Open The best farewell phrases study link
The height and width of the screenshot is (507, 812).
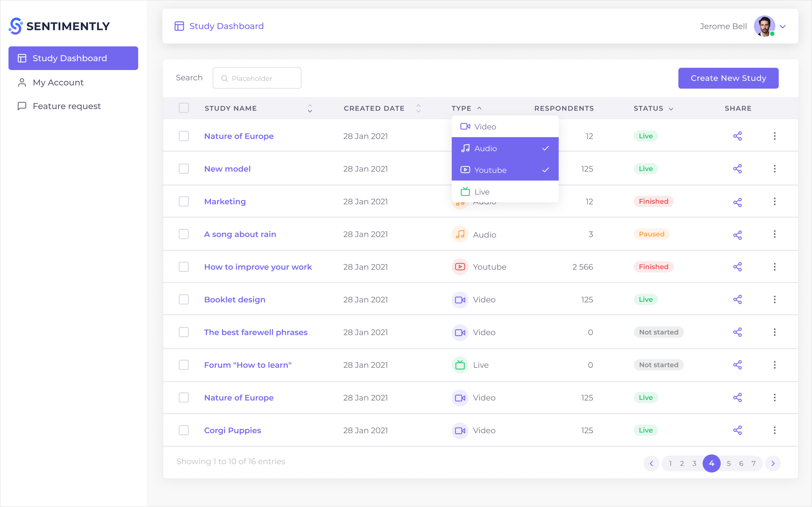[256, 332]
